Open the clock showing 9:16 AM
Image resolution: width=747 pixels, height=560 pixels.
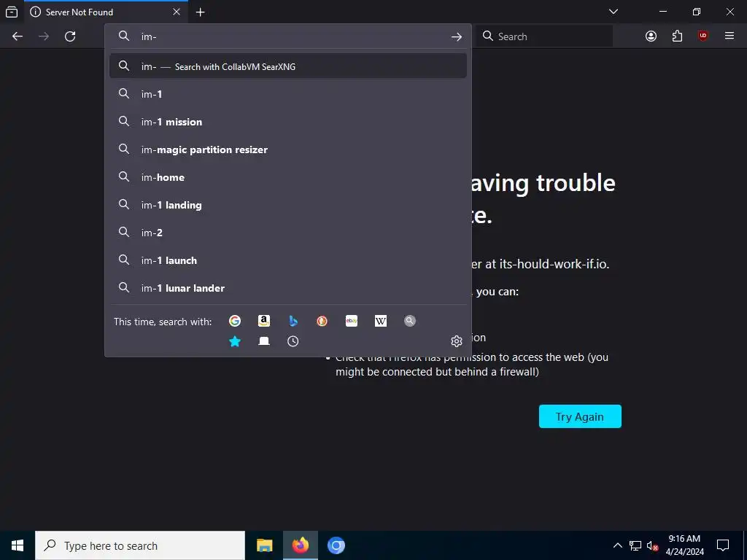tap(684, 545)
